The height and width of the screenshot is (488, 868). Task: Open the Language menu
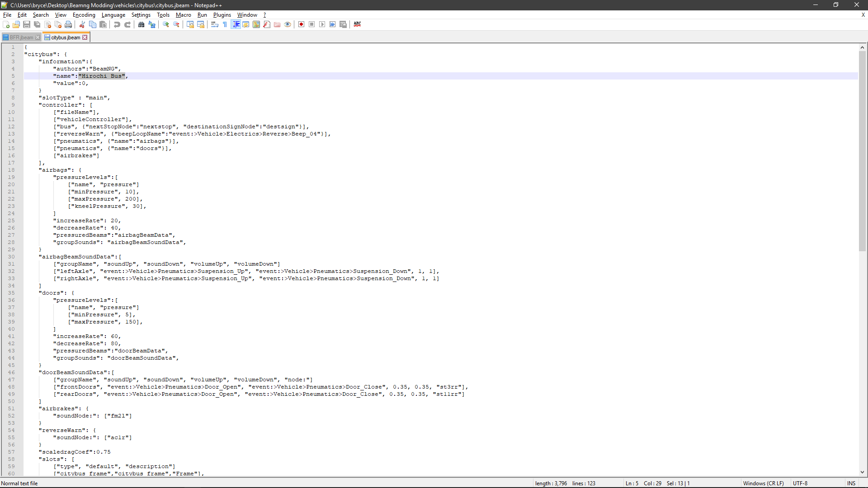pyautogui.click(x=113, y=15)
